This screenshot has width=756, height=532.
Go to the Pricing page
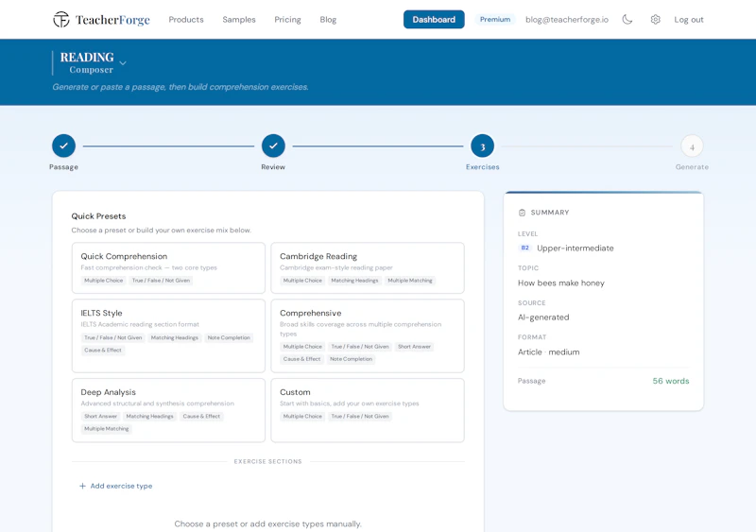[287, 19]
